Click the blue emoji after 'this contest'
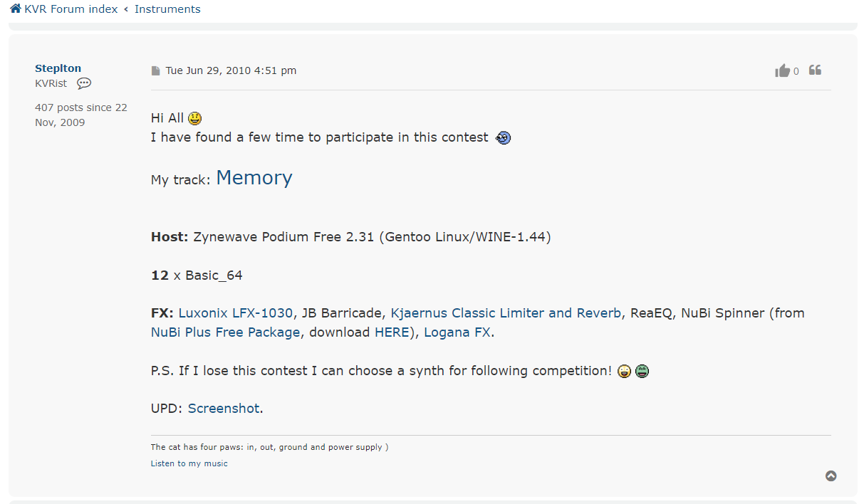The width and height of the screenshot is (864, 504). (x=503, y=137)
